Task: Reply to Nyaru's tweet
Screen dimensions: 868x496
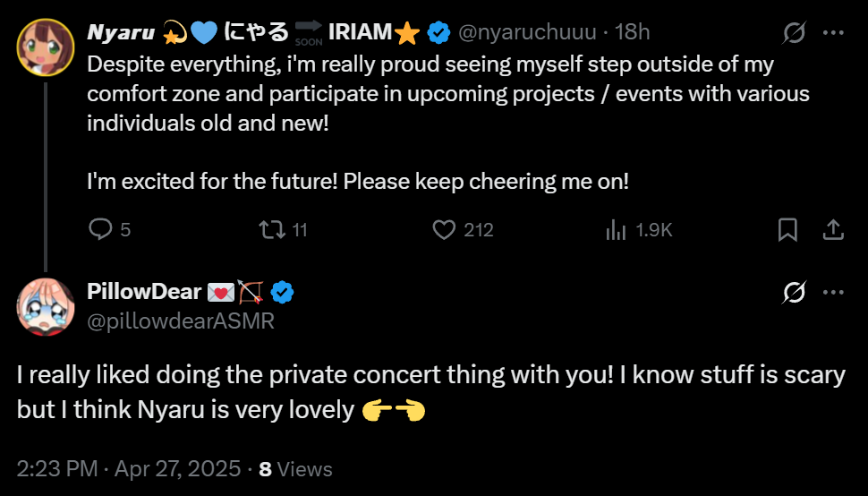Action: point(99,229)
